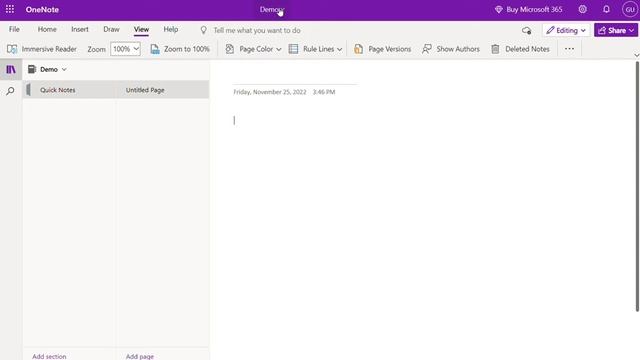The height and width of the screenshot is (360, 640).
Task: Open the more options ellipsis in ribbon
Action: pos(569,49)
